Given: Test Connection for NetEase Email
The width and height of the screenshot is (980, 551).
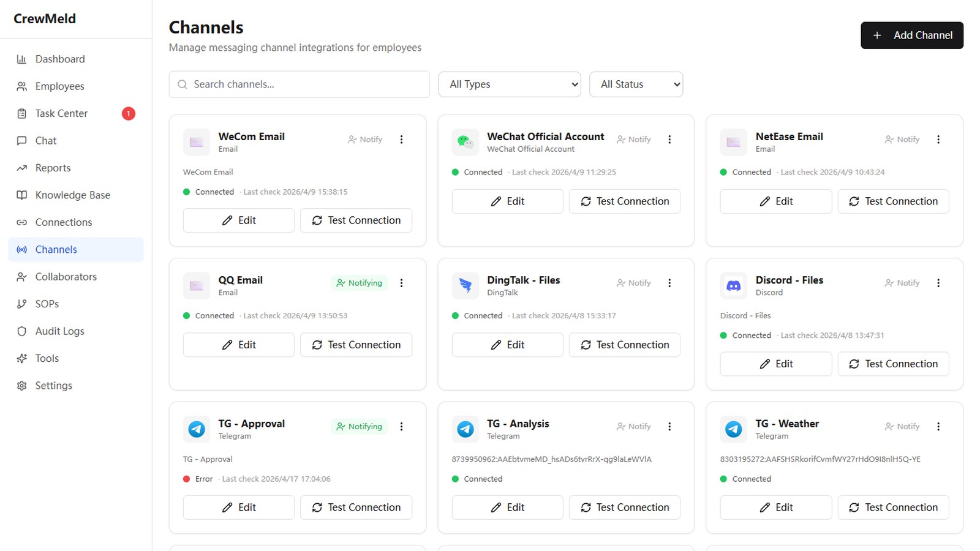Looking at the screenshot, I should coord(893,201).
